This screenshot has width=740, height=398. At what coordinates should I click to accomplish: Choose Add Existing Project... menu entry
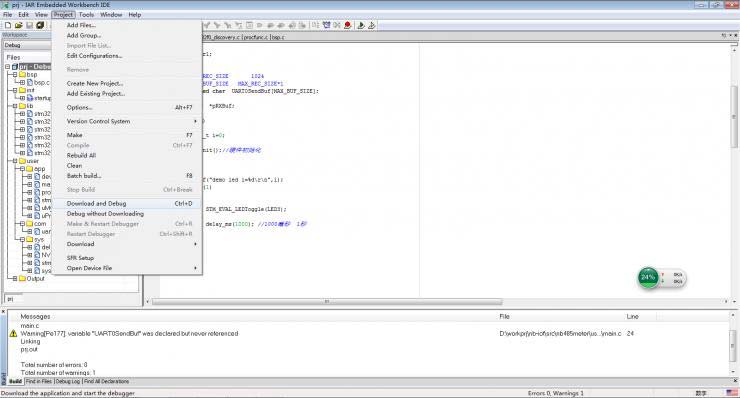coord(127,93)
